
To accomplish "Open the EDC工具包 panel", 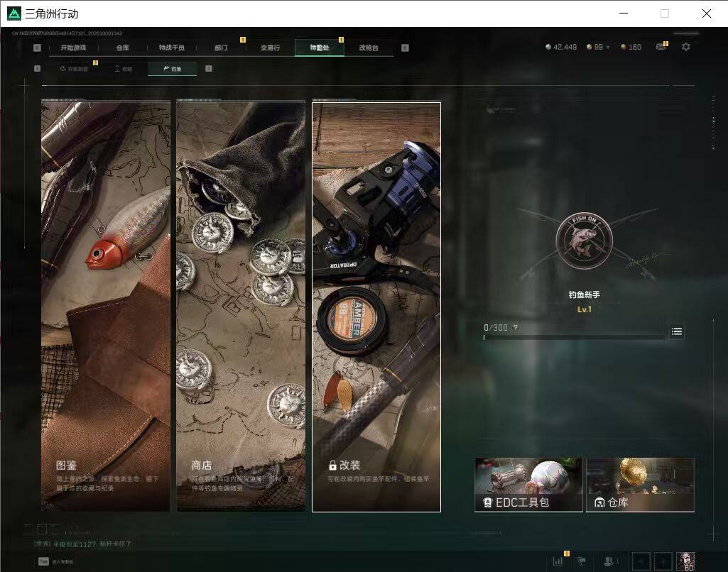I will tap(528, 485).
